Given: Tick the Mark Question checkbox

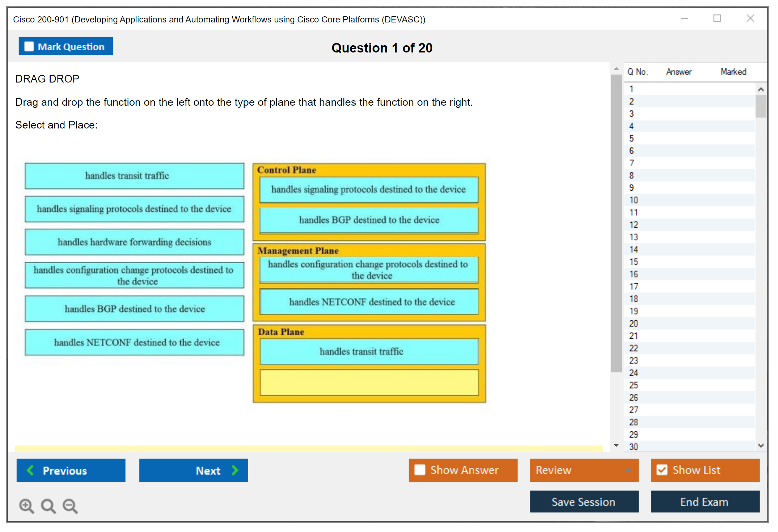Looking at the screenshot, I should click(x=29, y=46).
